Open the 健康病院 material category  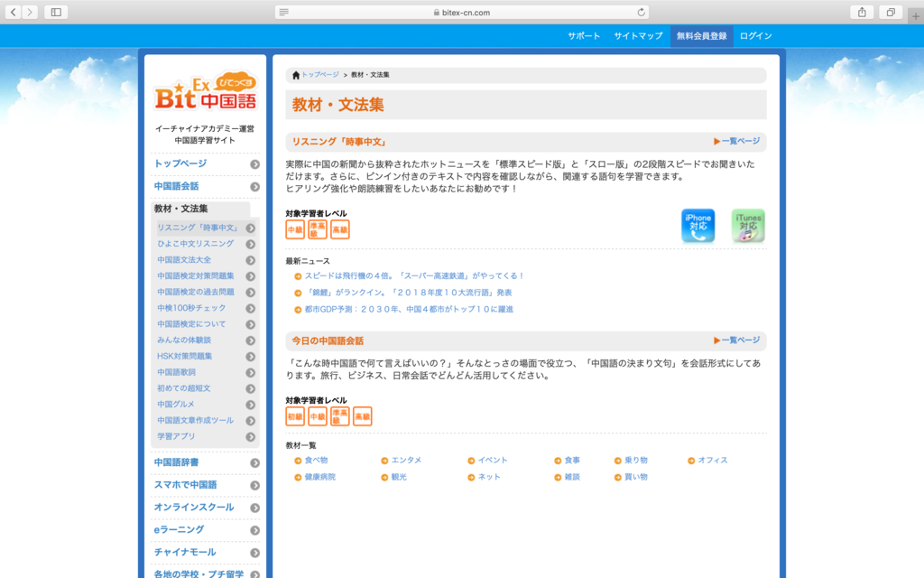320,477
